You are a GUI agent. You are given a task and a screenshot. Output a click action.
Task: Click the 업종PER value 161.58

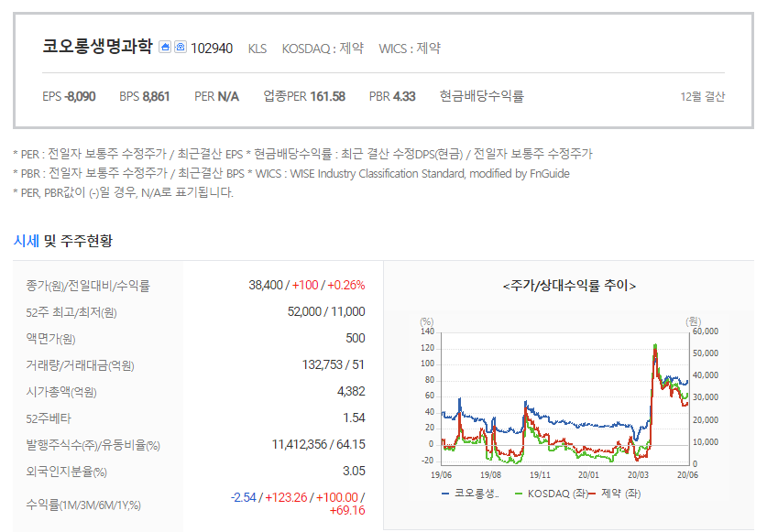[328, 96]
